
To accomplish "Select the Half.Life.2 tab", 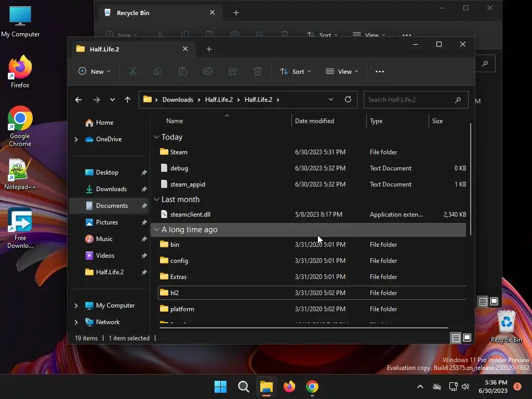I will pyautogui.click(x=133, y=49).
